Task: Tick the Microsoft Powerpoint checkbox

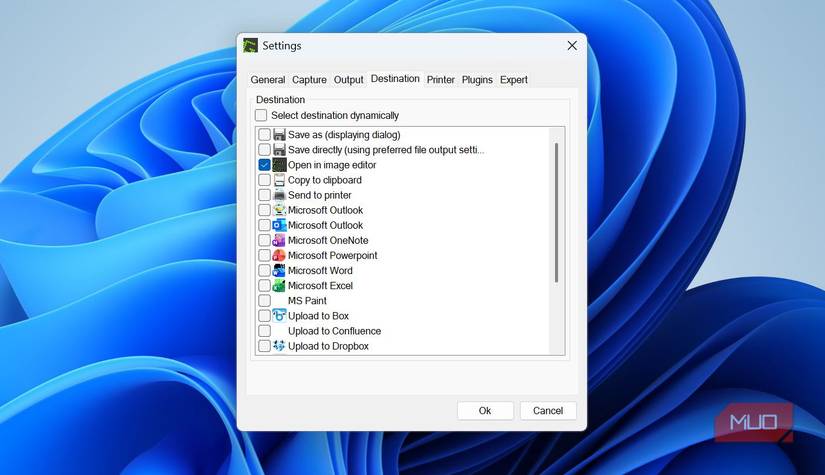Action: pyautogui.click(x=265, y=256)
